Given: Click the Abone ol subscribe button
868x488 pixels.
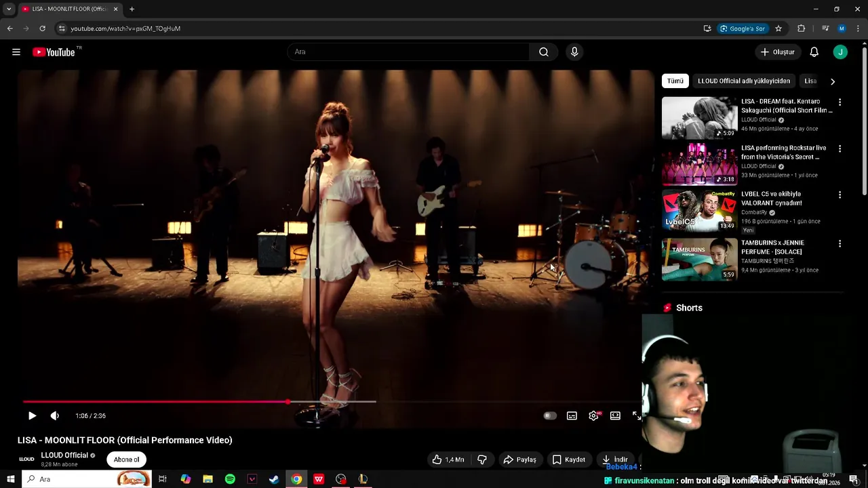Looking at the screenshot, I should [x=126, y=460].
